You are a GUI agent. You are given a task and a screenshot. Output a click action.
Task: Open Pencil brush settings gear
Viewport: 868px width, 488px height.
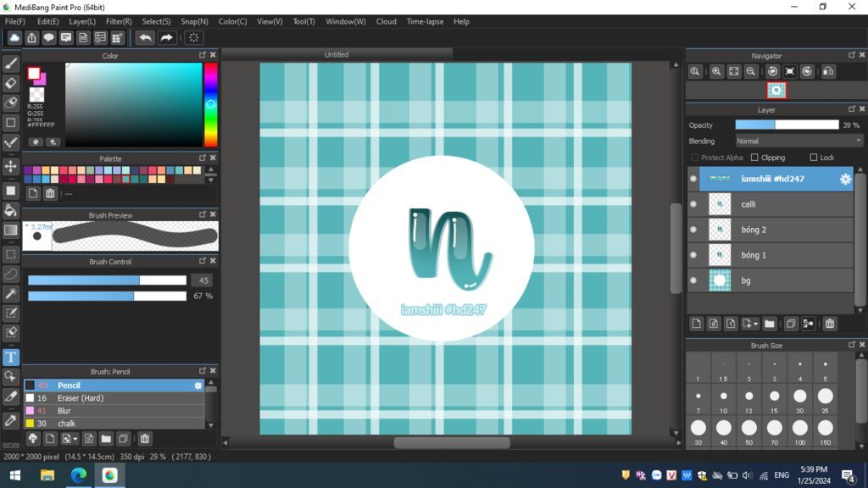[x=198, y=385]
